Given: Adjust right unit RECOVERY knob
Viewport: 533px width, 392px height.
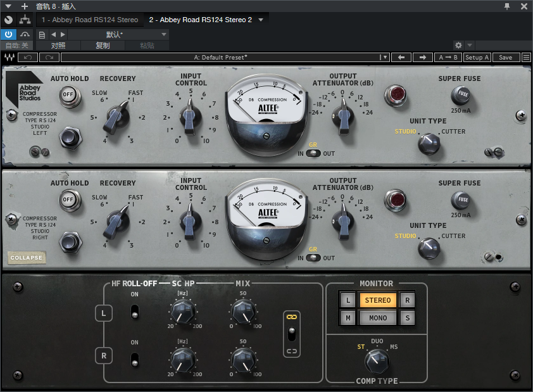Looking at the screenshot, I should tap(117, 221).
